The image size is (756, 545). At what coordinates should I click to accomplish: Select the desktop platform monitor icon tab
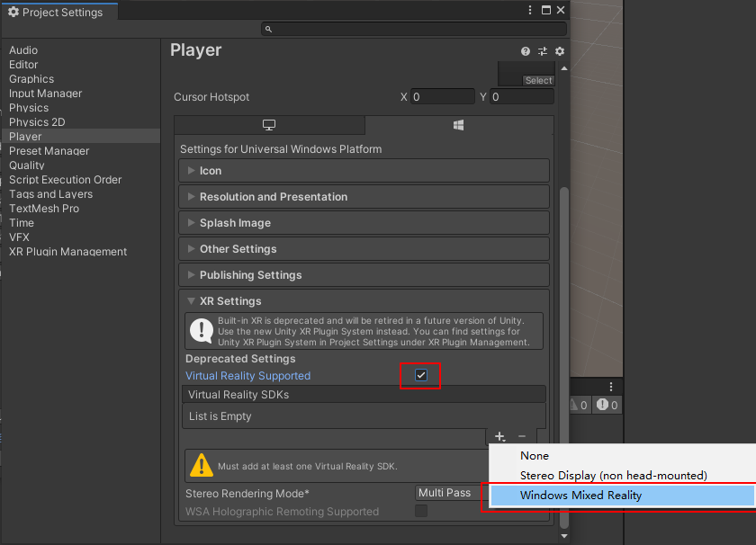click(268, 124)
